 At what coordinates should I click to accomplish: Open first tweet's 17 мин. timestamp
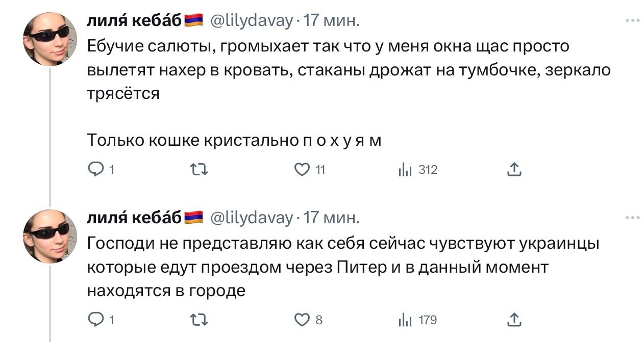click(x=332, y=20)
